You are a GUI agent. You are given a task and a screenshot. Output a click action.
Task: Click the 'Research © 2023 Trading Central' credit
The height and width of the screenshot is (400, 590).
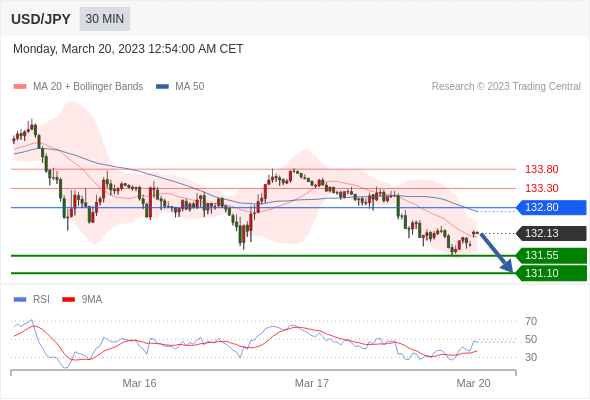click(506, 87)
